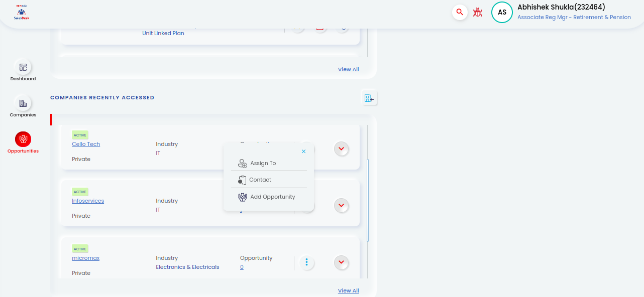Select Opportunities in the sidebar
Viewport: 644px width, 297px height.
(x=23, y=142)
